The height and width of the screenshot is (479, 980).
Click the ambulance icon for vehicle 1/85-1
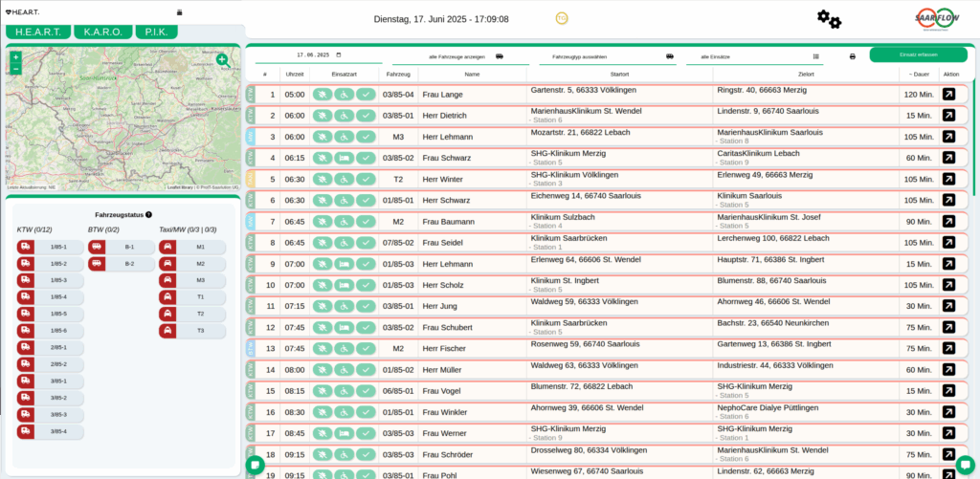(x=26, y=247)
